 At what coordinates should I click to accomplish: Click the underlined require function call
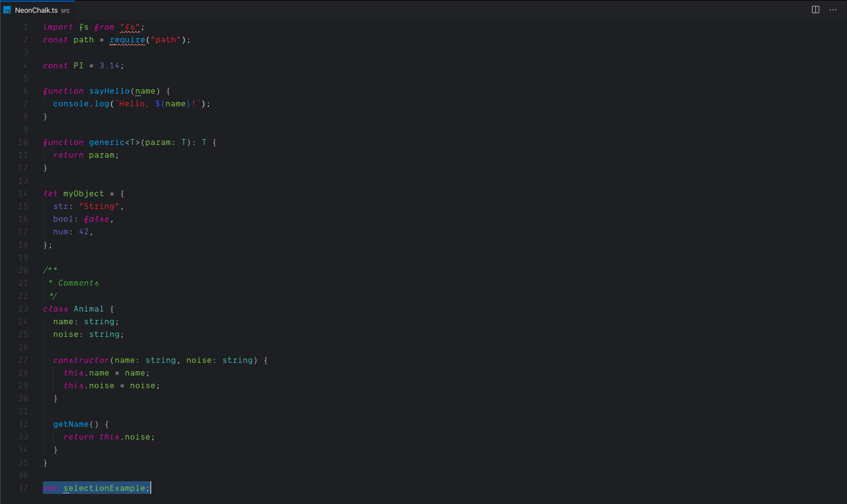[x=127, y=40]
